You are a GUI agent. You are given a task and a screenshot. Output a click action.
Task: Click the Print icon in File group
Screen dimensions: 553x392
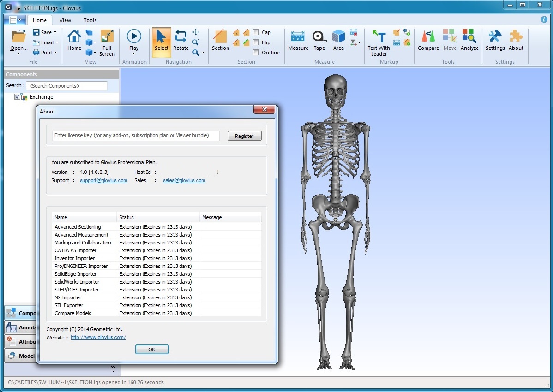pos(36,53)
